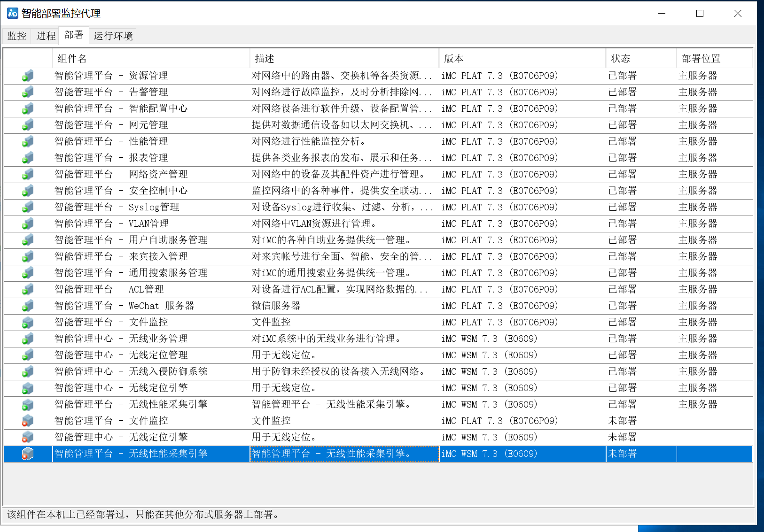Select the 报表管理 row icon

coord(28,158)
